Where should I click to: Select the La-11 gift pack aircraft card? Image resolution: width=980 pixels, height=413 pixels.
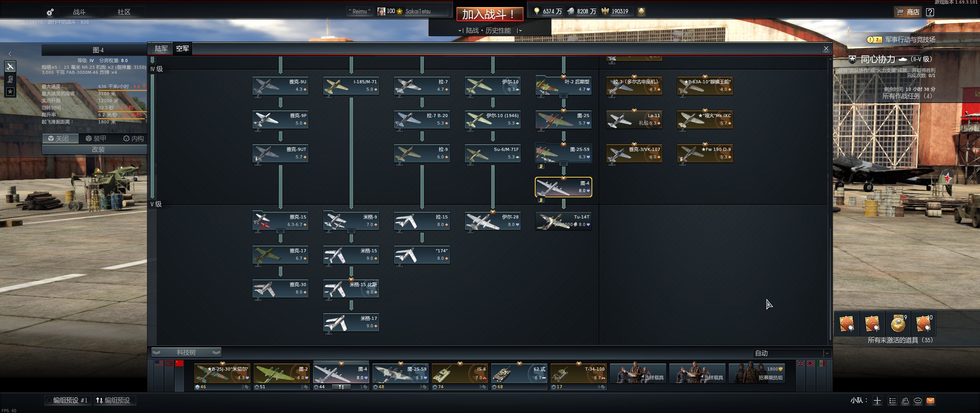pos(634,119)
